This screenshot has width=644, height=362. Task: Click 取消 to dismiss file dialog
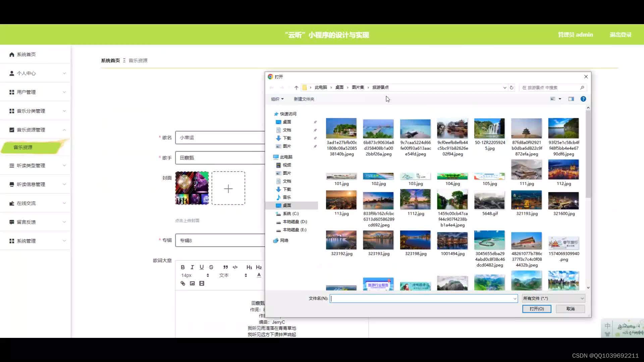point(571,308)
